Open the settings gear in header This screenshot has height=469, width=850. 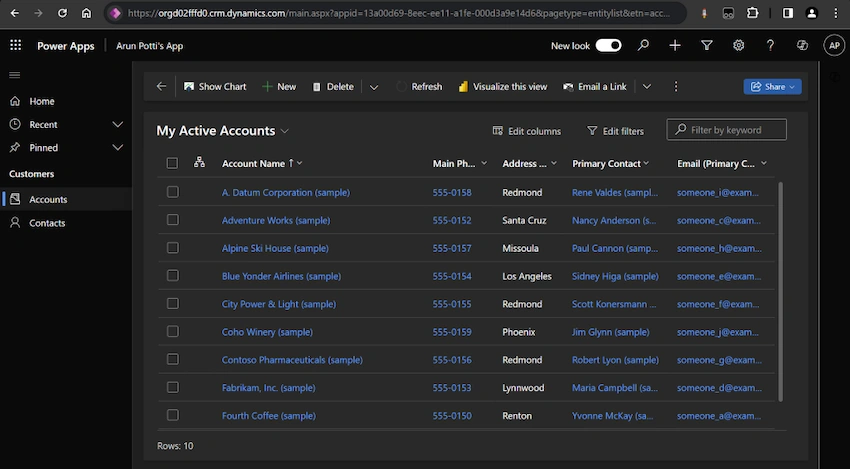pyautogui.click(x=738, y=46)
